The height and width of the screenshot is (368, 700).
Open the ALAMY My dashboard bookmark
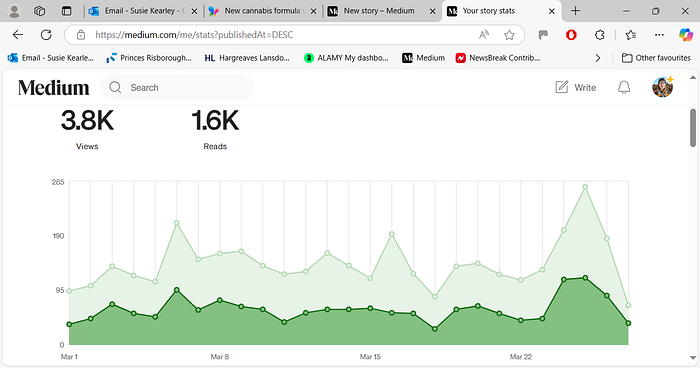346,58
